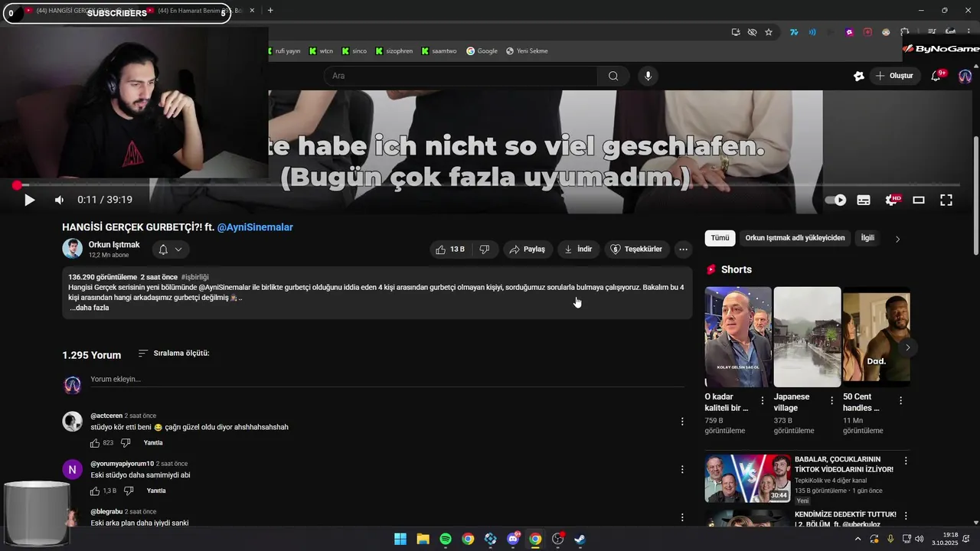Viewport: 980px width, 551px height.
Task: Open the star-shaped icon beside Oluştur
Action: [x=859, y=76]
